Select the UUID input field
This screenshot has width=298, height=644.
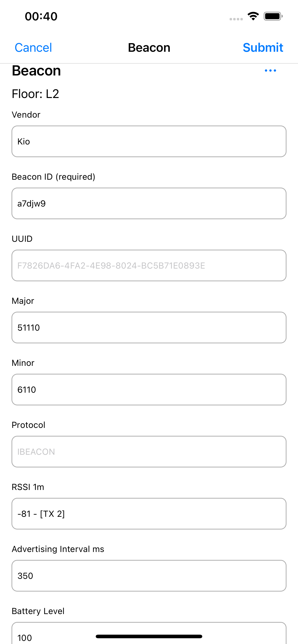point(149,265)
